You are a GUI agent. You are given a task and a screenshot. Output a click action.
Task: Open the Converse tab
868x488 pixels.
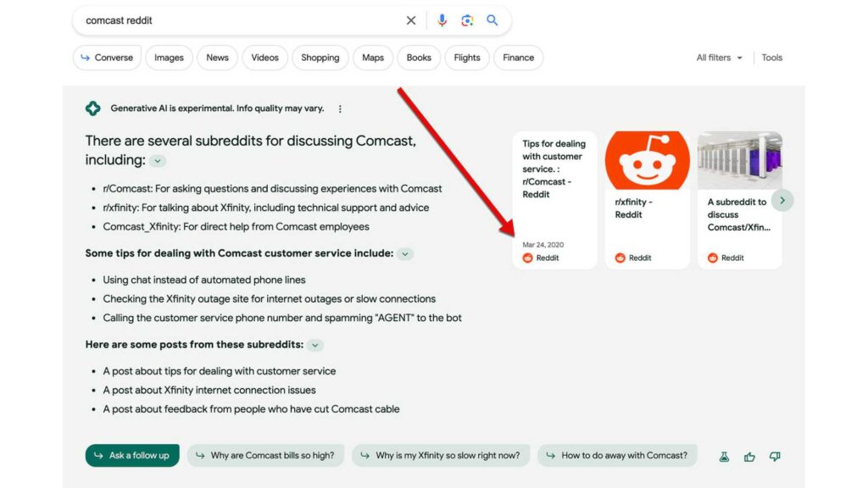click(x=108, y=58)
